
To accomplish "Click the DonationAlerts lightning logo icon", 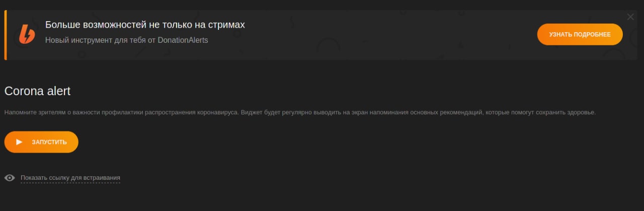I will (27, 35).
